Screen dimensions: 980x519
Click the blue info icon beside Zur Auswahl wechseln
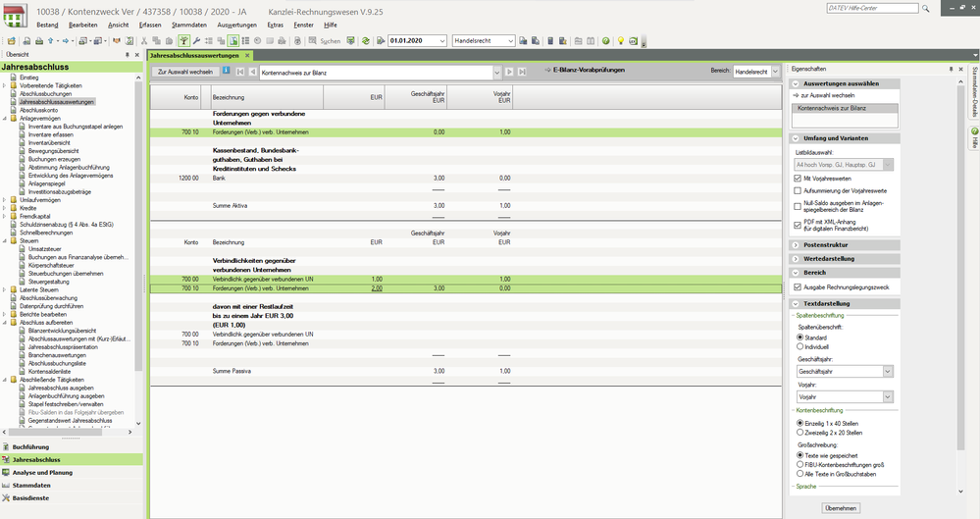[x=227, y=71]
